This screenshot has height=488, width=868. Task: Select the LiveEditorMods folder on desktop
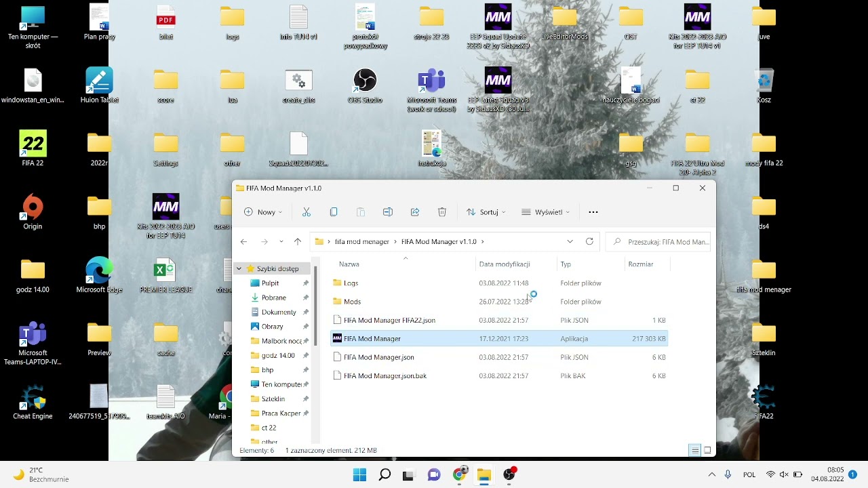(564, 23)
